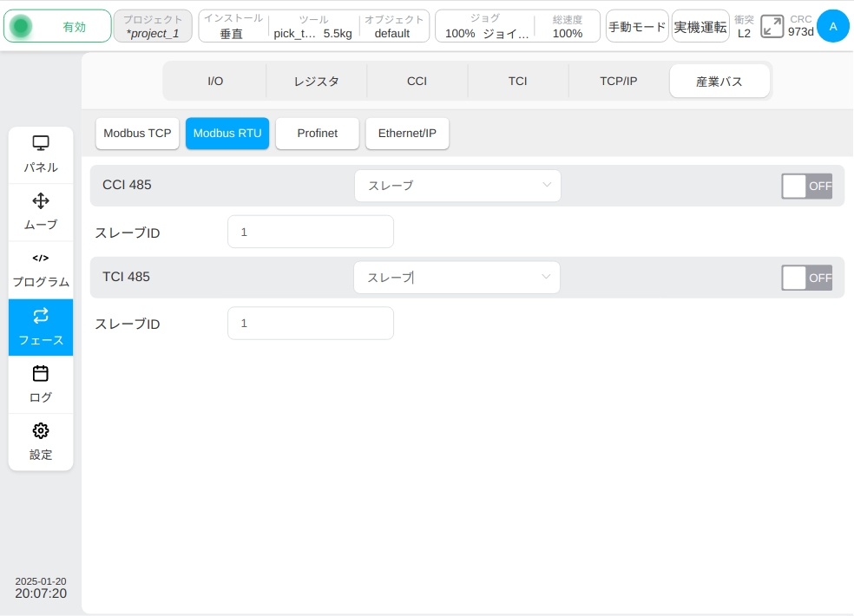Select the 産業バス tab

pyautogui.click(x=719, y=82)
